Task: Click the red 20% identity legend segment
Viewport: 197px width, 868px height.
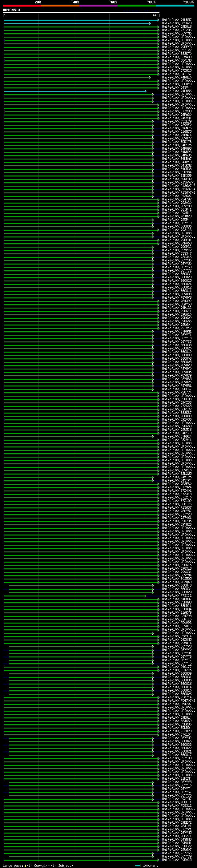Action: click(22, 6)
